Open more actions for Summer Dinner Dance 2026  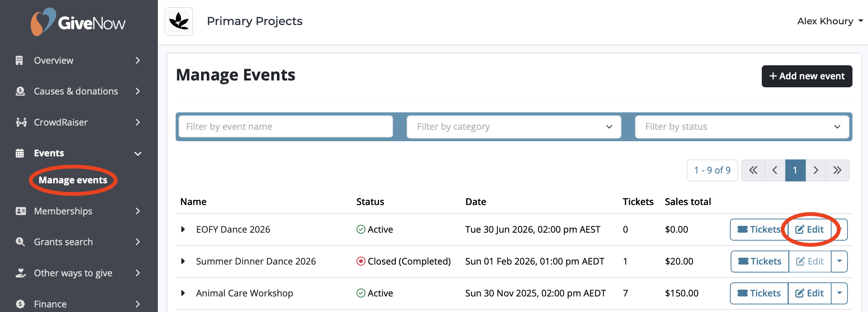(x=839, y=261)
